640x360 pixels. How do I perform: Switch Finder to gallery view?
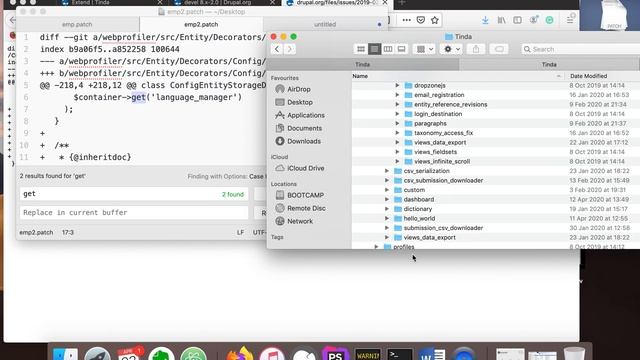pos(401,49)
